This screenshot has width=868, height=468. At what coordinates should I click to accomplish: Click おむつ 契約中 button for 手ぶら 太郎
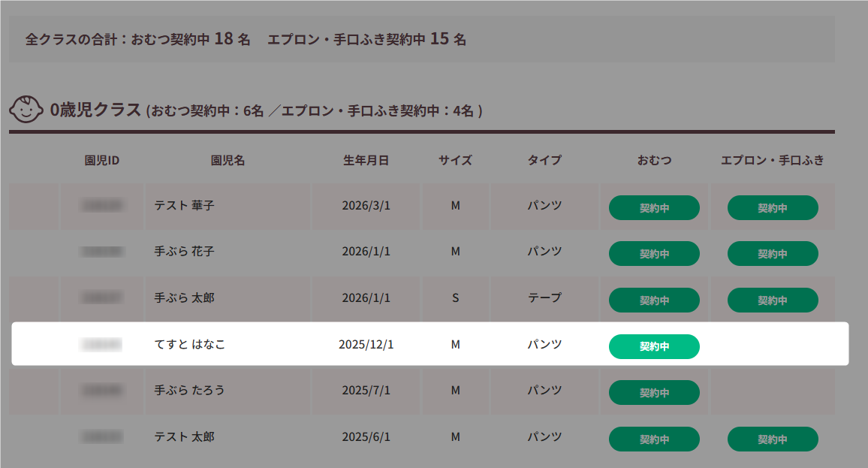654,300
